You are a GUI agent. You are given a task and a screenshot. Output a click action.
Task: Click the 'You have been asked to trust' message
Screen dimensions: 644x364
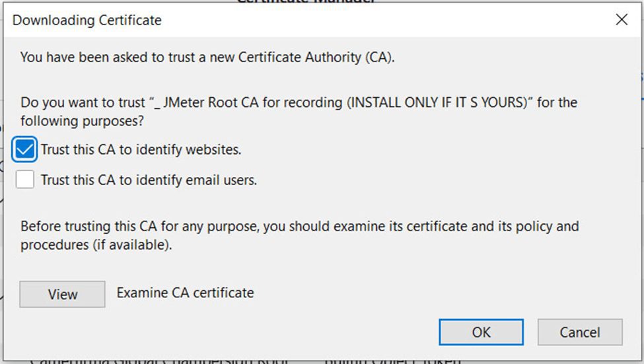point(207,57)
